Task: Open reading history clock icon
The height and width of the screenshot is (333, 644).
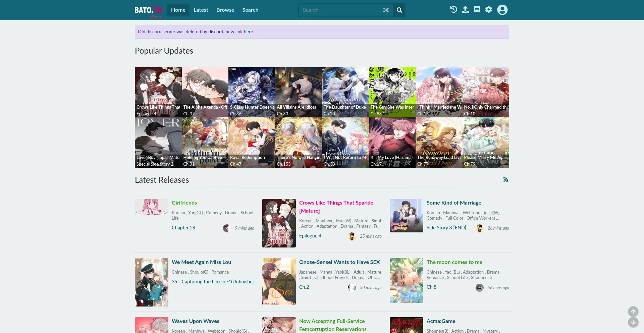Action: [x=453, y=10]
